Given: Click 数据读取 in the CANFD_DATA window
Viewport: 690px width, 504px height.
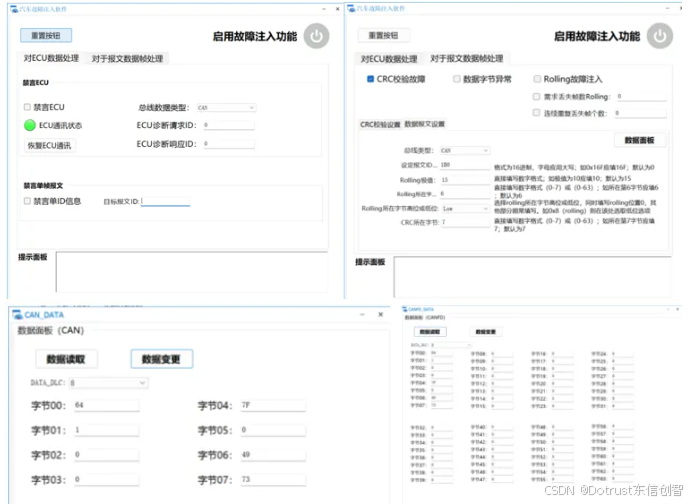Looking at the screenshot, I should (x=430, y=332).
